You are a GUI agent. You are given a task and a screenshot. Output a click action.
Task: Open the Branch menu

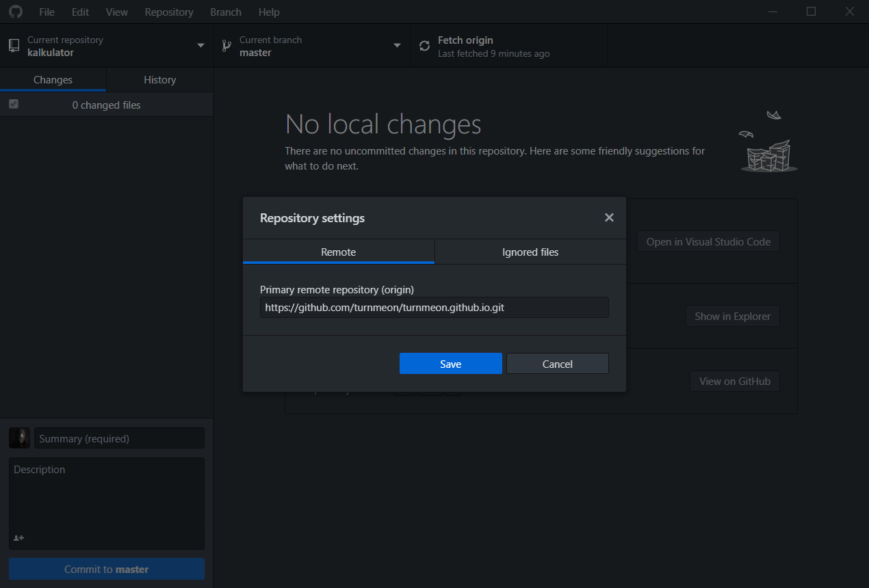226,12
